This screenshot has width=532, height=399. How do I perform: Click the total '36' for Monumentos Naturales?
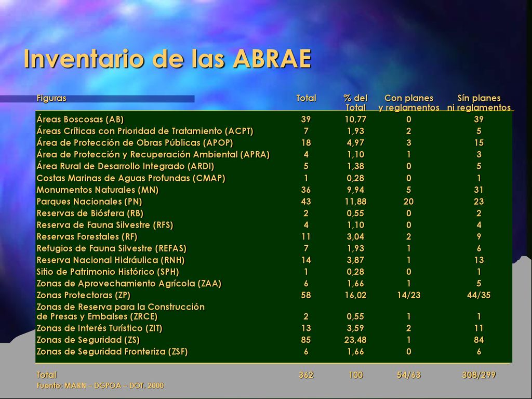[x=306, y=190]
